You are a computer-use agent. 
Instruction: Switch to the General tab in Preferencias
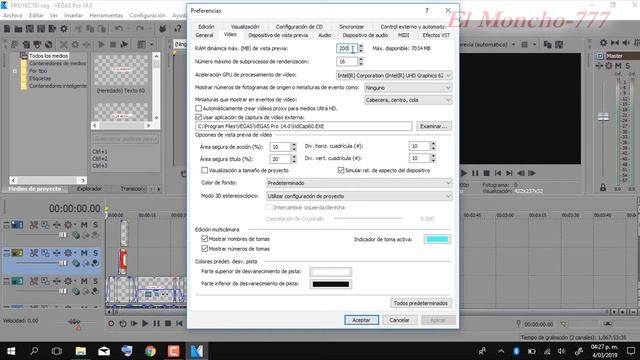[x=204, y=36]
